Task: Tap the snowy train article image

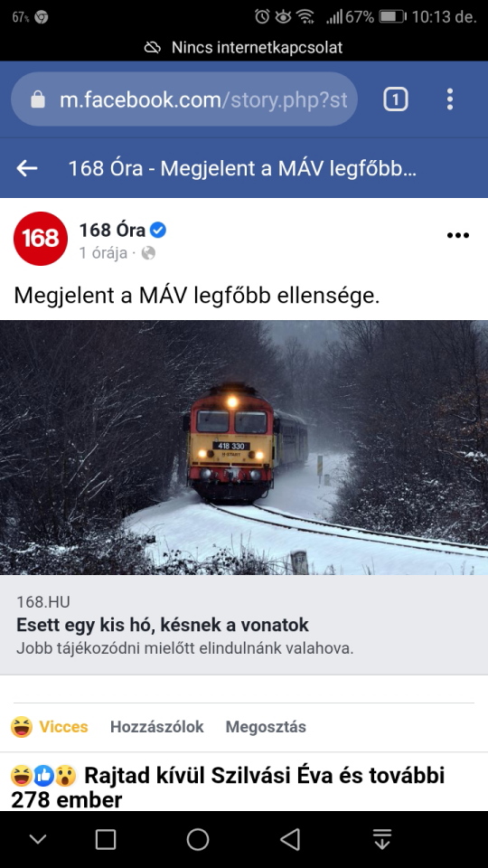Action: click(244, 448)
